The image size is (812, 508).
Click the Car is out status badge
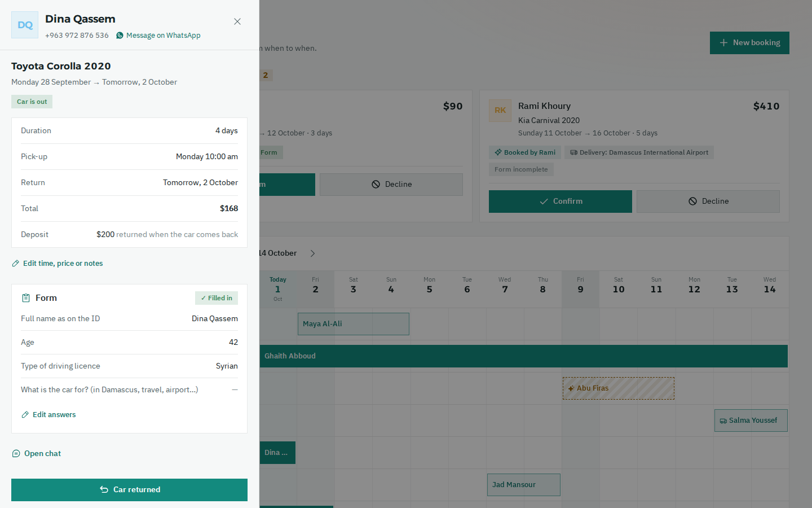point(32,102)
